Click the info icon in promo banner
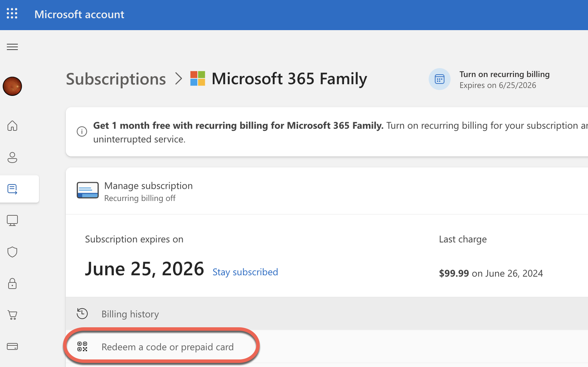The height and width of the screenshot is (367, 588). 82,132
